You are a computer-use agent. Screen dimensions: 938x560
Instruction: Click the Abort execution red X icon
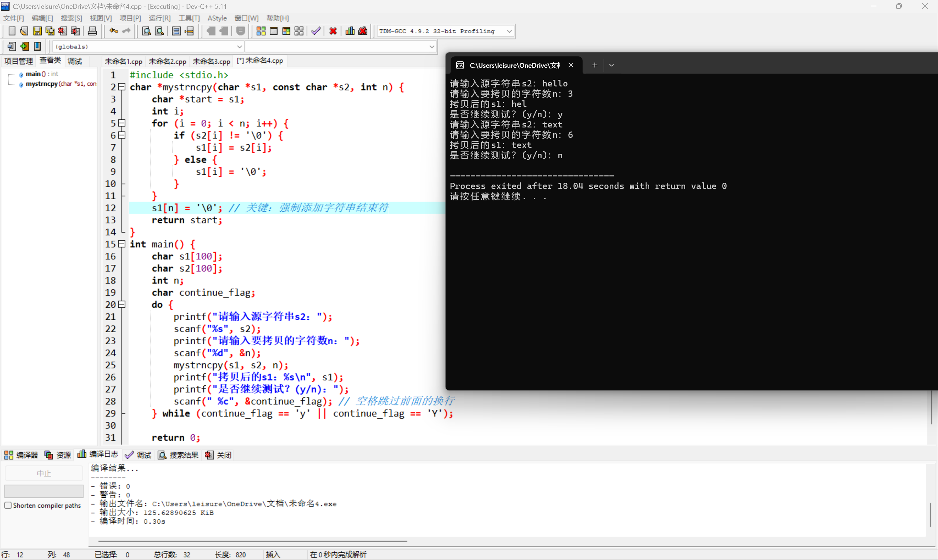pos(333,31)
